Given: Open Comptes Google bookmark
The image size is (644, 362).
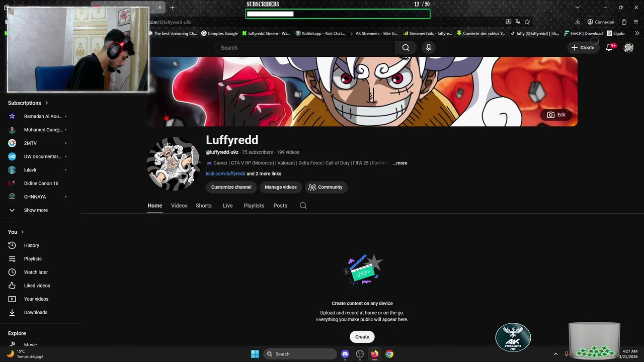Looking at the screenshot, I should pyautogui.click(x=219, y=34).
